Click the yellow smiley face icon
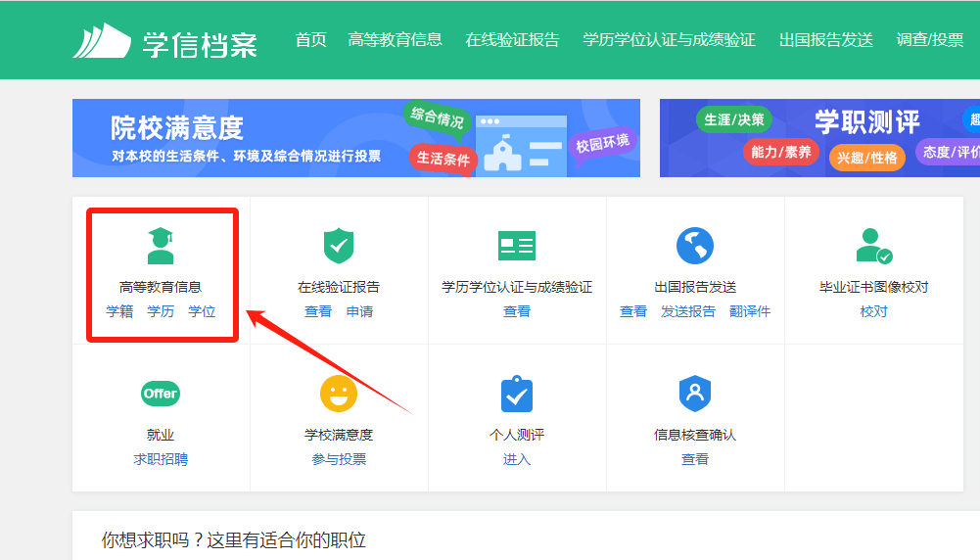The image size is (980, 560). click(339, 394)
